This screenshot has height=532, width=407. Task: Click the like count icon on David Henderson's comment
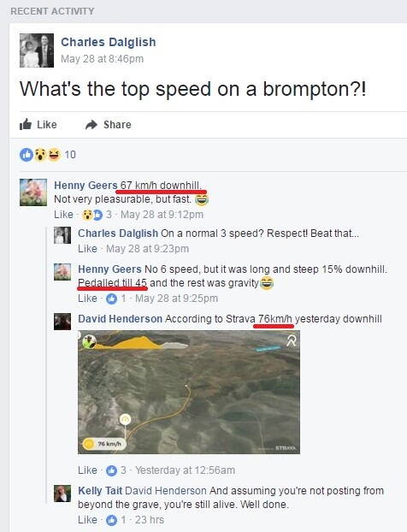pos(111,470)
